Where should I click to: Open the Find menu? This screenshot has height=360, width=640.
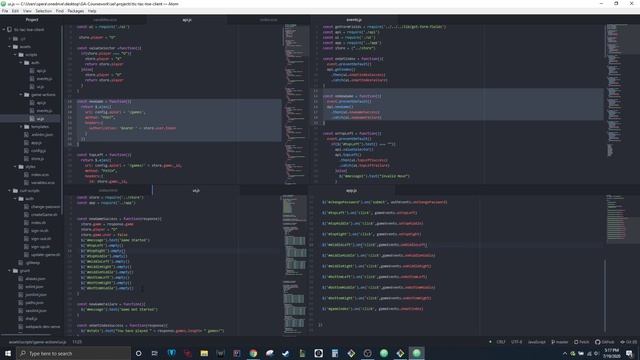[x=60, y=11]
